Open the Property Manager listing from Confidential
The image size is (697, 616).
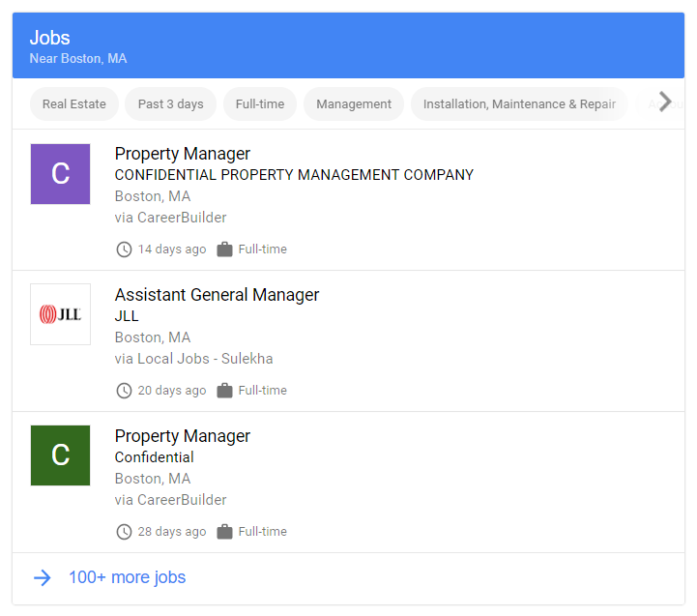[183, 436]
